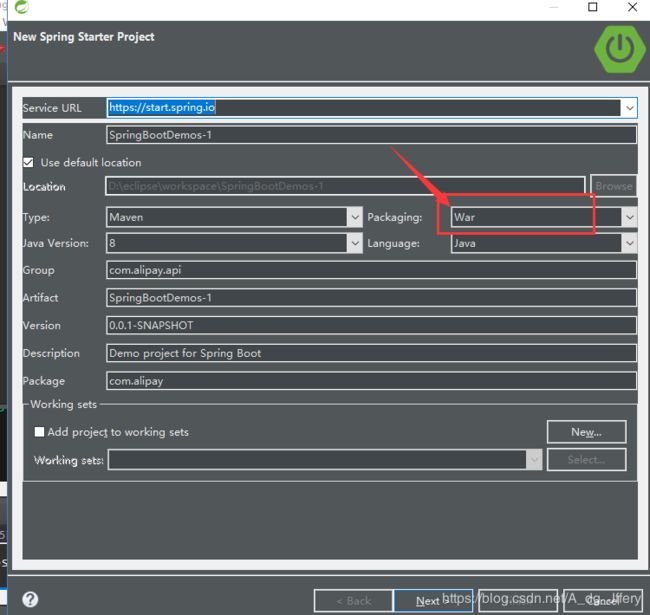The image size is (650, 615).
Task: Click the Cancel button
Action: click(x=602, y=600)
